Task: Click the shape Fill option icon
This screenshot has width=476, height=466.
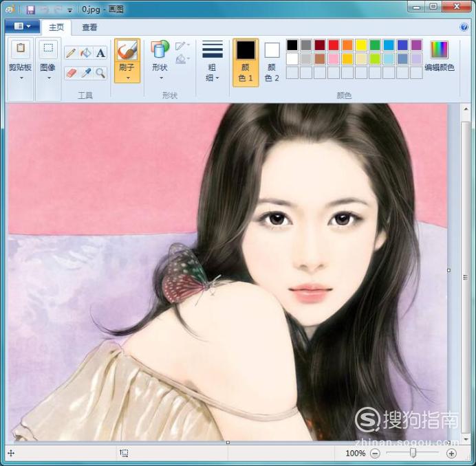Action: (182, 58)
